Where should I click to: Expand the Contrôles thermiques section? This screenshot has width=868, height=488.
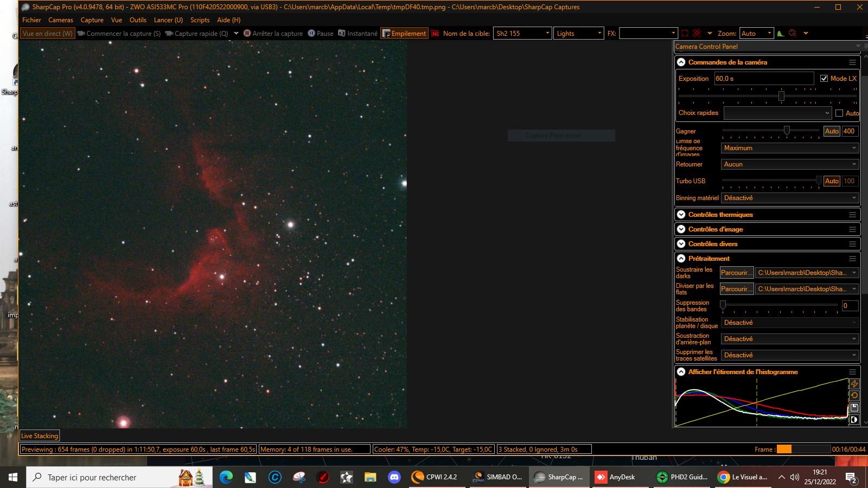point(681,215)
